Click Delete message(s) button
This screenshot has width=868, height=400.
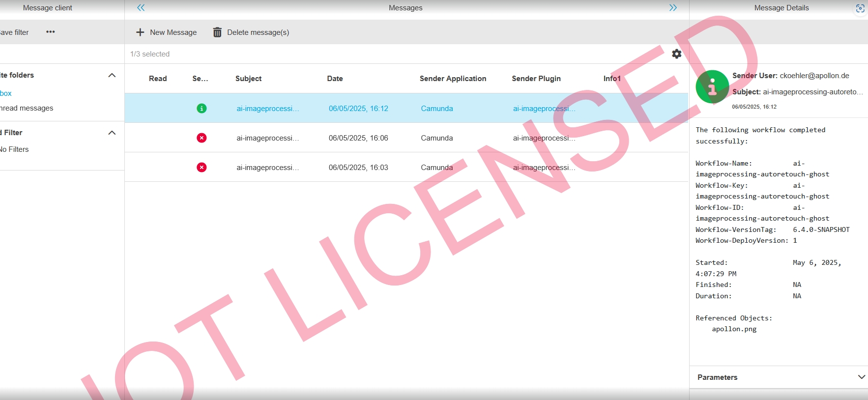coord(251,32)
